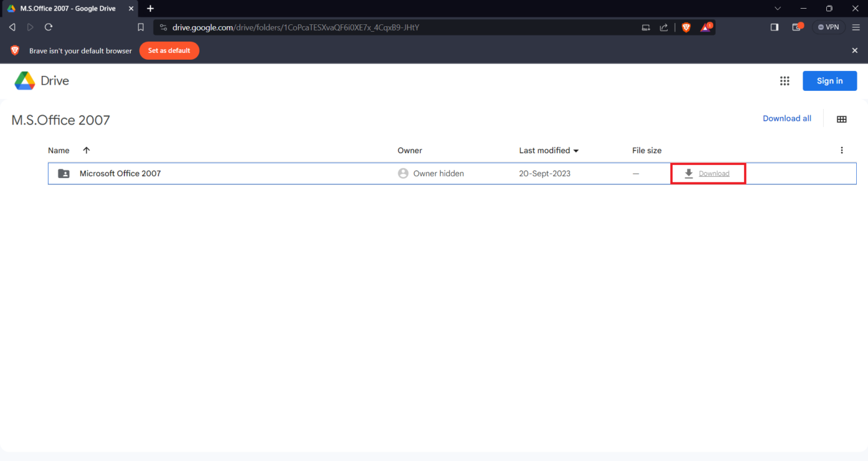
Task: Open the Google apps grid icon
Action: pos(784,81)
